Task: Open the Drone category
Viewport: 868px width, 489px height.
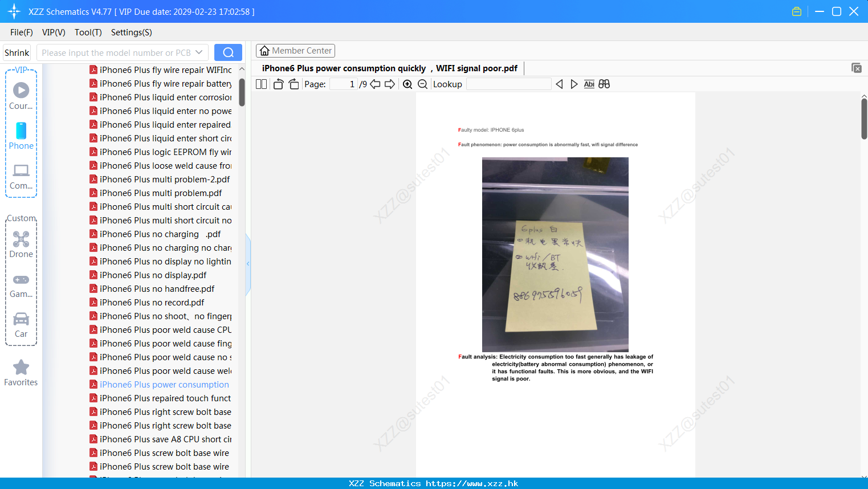Action: click(21, 244)
